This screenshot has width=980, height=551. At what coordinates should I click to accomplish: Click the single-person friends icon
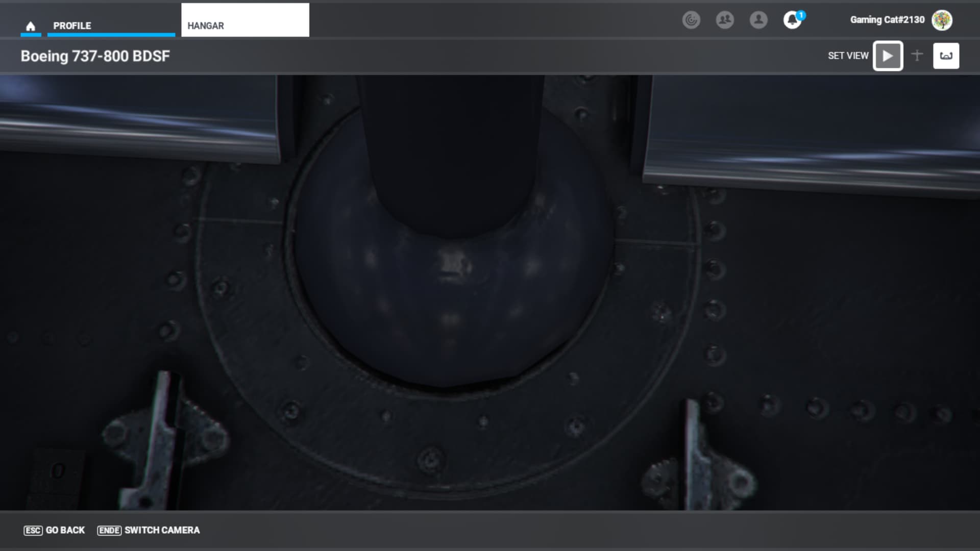pos(758,20)
